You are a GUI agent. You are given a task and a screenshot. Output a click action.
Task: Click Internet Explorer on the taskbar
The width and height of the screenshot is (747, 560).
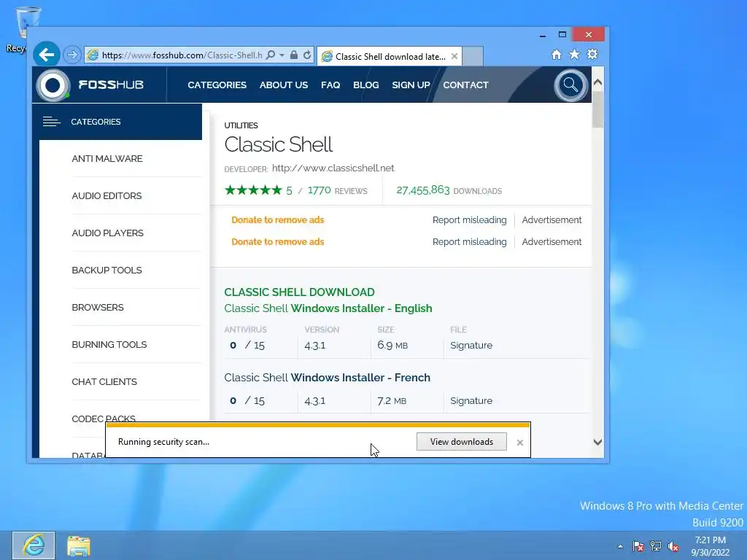click(x=34, y=545)
